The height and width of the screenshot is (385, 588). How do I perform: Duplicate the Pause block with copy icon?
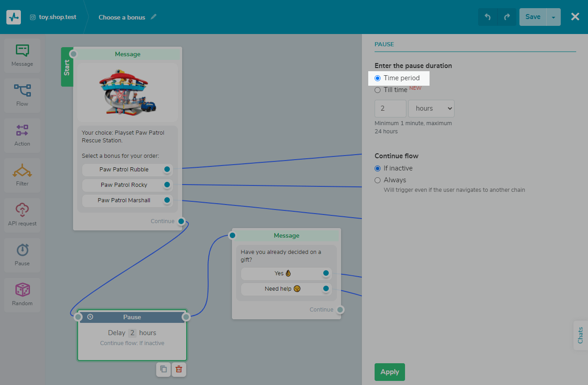tap(163, 369)
